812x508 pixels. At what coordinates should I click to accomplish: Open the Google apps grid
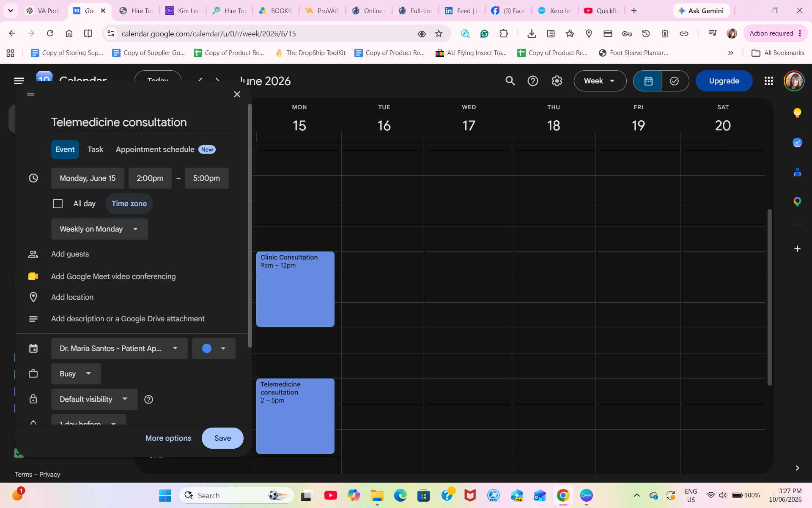[768, 81]
